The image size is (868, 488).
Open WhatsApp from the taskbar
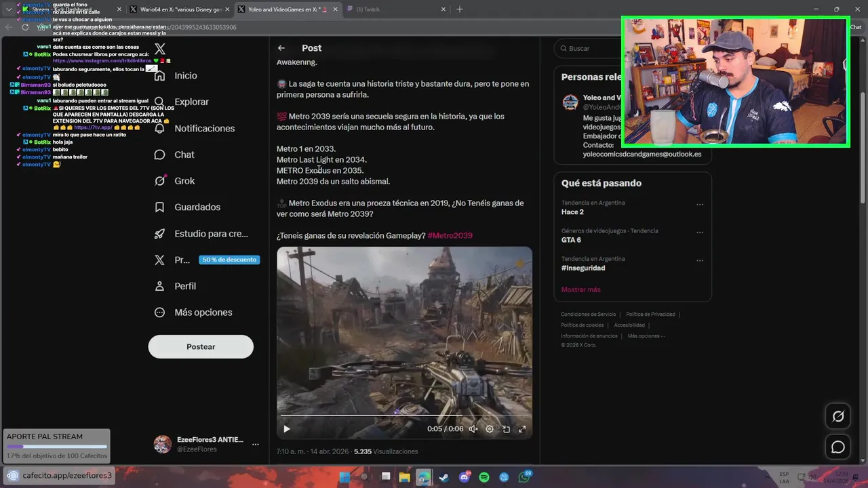(524, 477)
